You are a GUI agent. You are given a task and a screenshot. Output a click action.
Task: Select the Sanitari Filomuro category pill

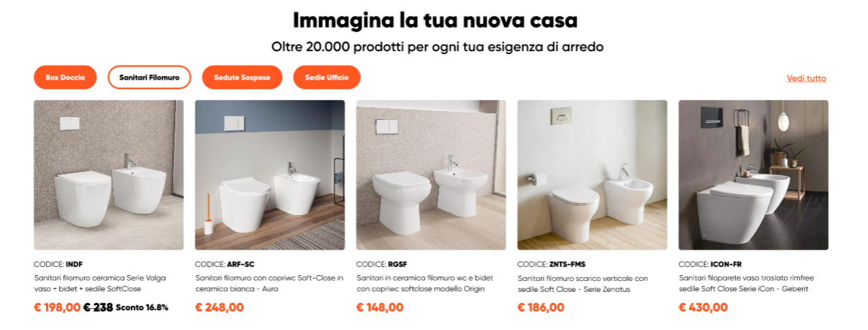click(150, 77)
